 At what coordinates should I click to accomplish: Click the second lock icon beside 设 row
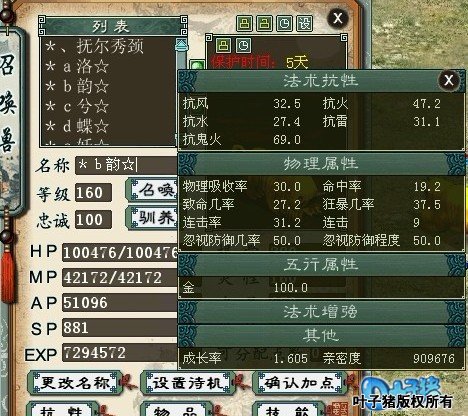(264, 23)
